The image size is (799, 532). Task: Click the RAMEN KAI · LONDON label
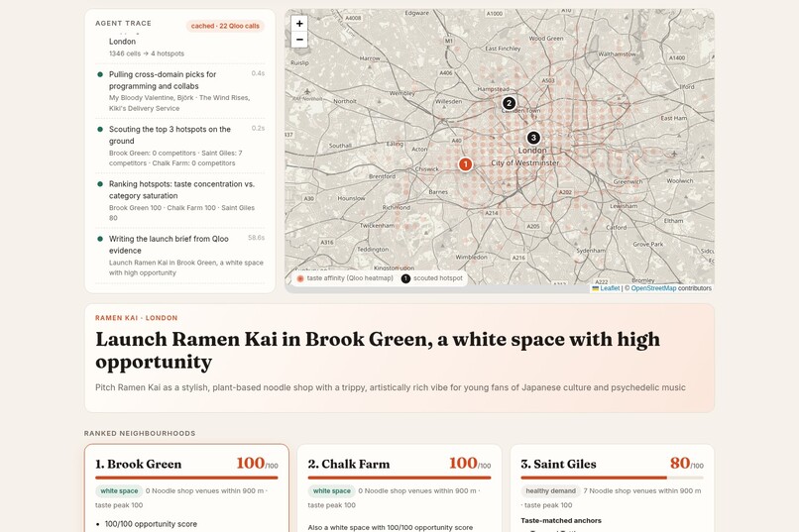coord(137,318)
